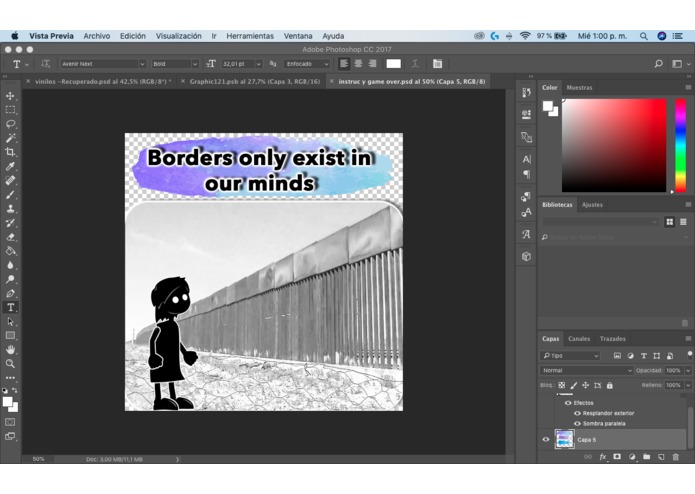The image size is (695, 494).
Task: Select the Horizontal Type tool in toolbox
Action: point(10,307)
